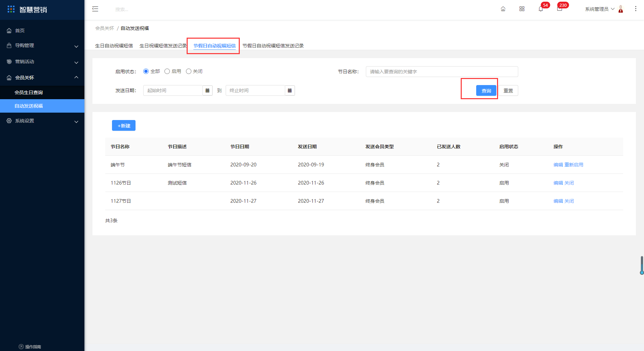Image resolution: width=644 pixels, height=351 pixels.
Task: Click the 操作指南 guide icon
Action: click(21, 347)
